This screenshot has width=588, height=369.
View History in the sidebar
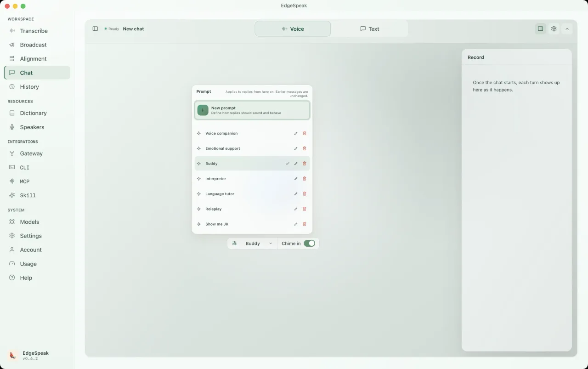[x=37, y=87]
